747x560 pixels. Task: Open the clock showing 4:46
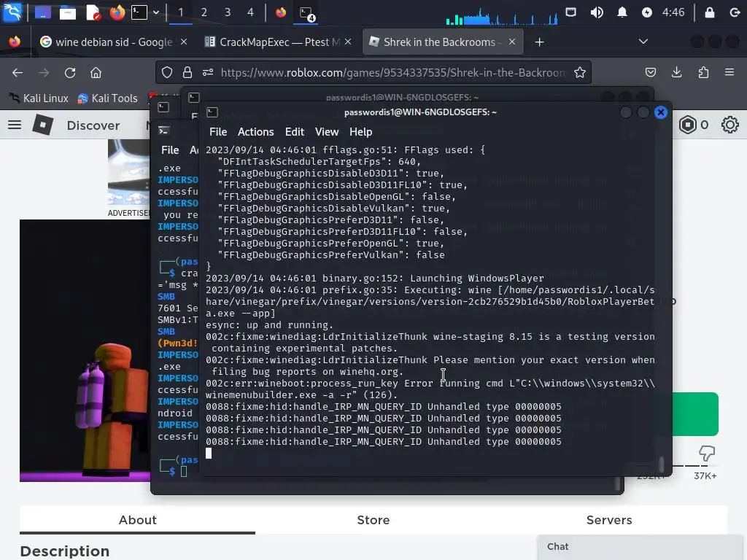click(x=673, y=12)
